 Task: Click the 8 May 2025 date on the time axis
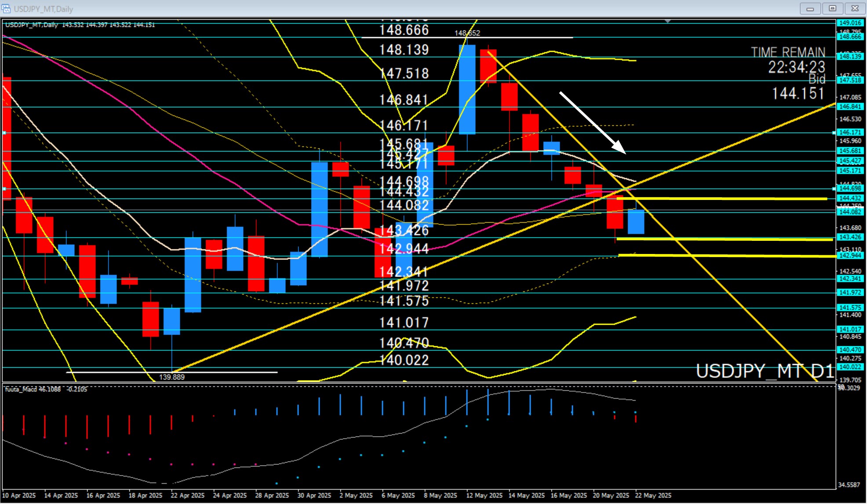coord(441,495)
